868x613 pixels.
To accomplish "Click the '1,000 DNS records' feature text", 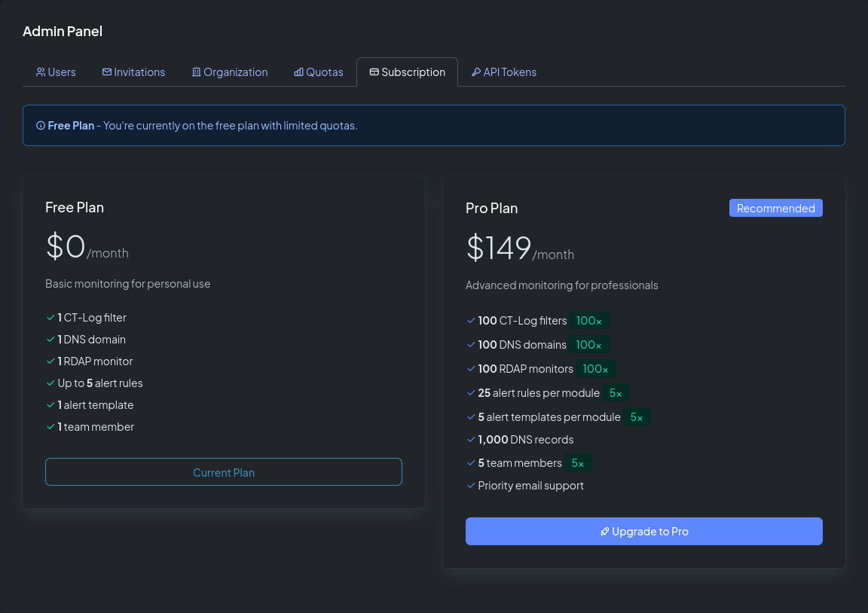I will tap(526, 439).
